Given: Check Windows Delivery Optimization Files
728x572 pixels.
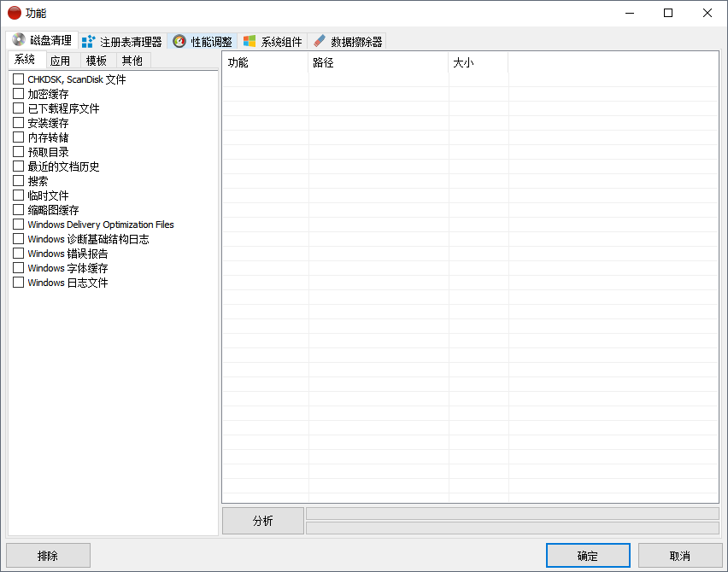Looking at the screenshot, I should tap(18, 224).
